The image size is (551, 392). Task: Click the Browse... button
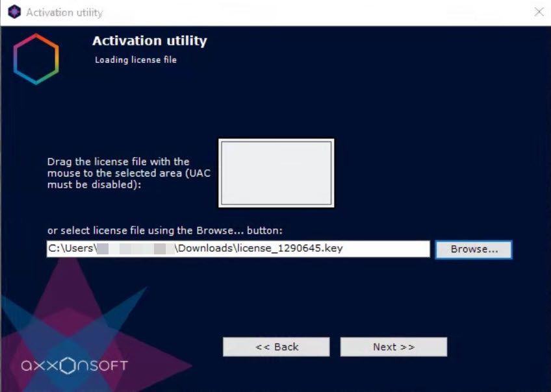coord(474,249)
